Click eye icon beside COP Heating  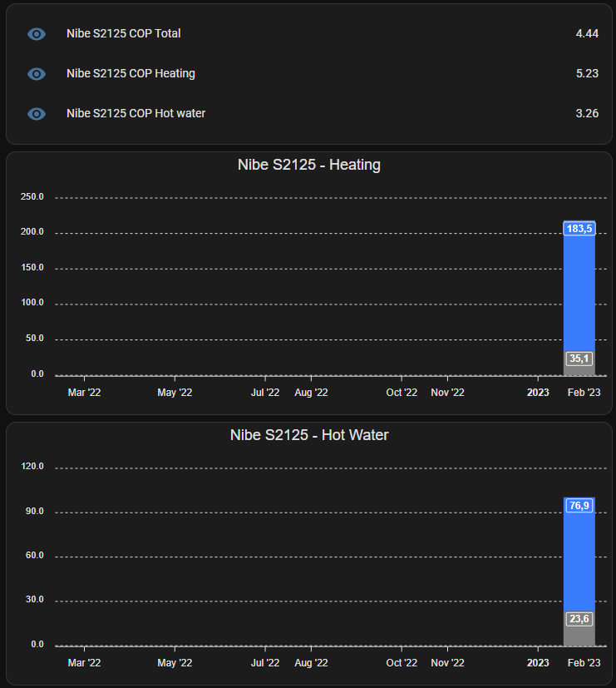37,74
